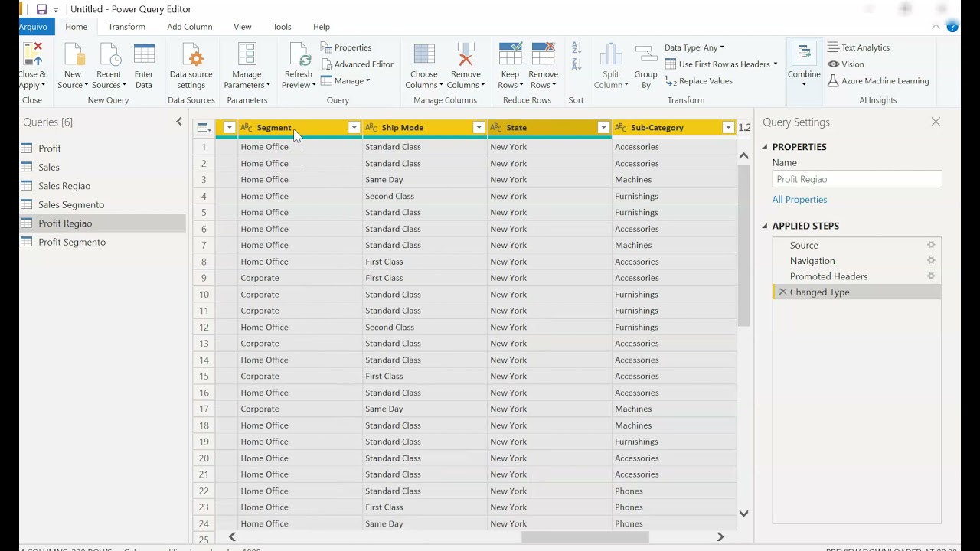
Task: Launch the Advanced Editor
Action: (358, 64)
